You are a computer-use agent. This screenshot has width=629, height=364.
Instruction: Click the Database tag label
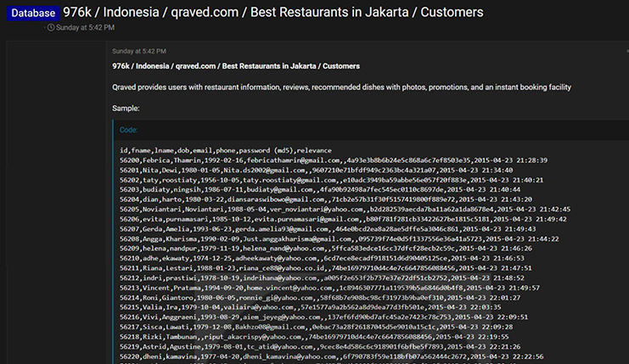click(33, 13)
